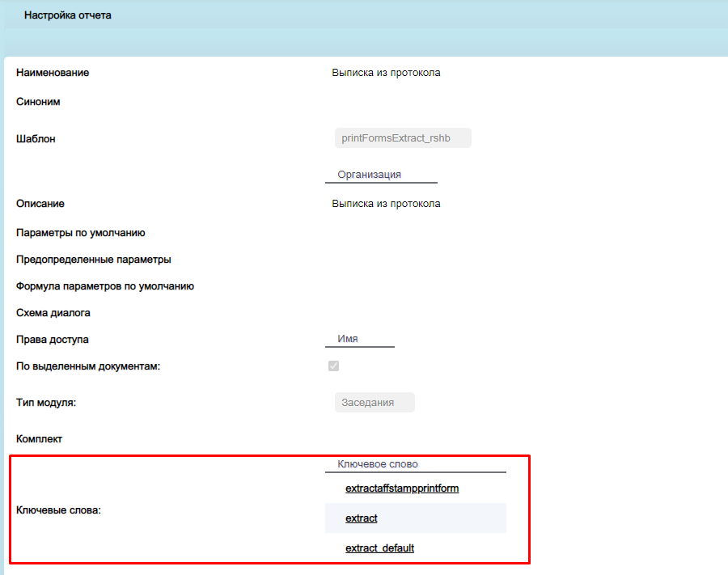Open the 'Заседания' module type field
The width and height of the screenshot is (728, 575).
pyautogui.click(x=375, y=403)
